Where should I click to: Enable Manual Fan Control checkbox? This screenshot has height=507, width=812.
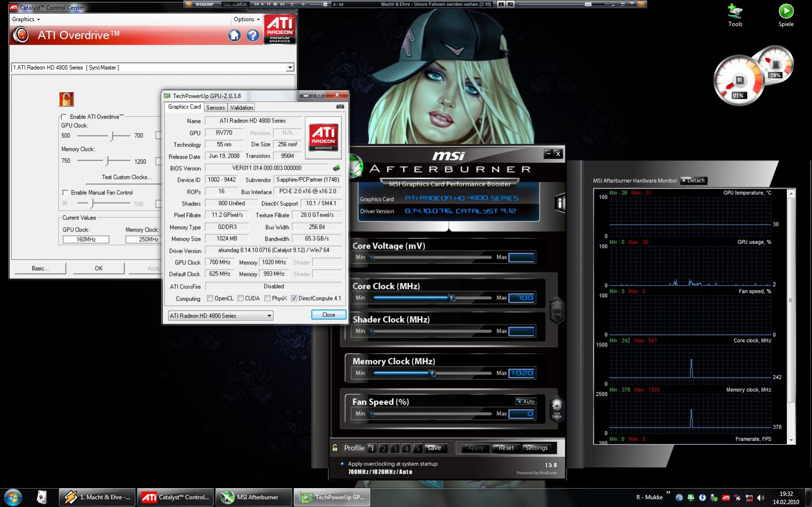(65, 192)
